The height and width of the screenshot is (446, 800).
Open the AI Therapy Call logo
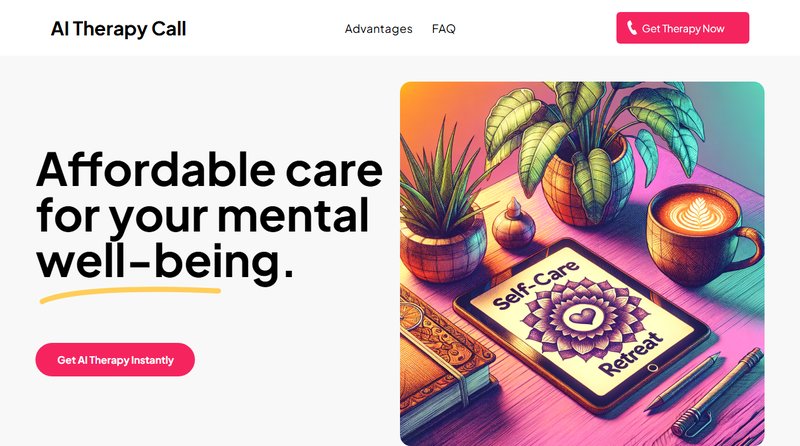tap(118, 29)
